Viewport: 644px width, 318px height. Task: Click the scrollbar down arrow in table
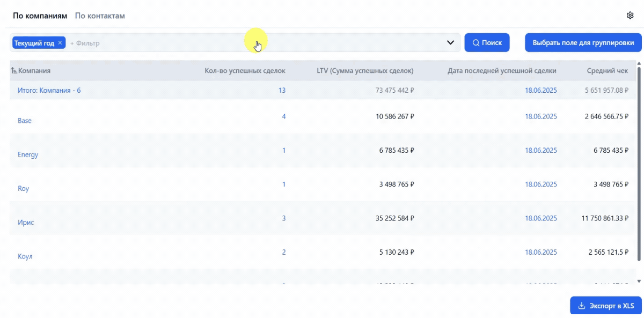tap(639, 281)
